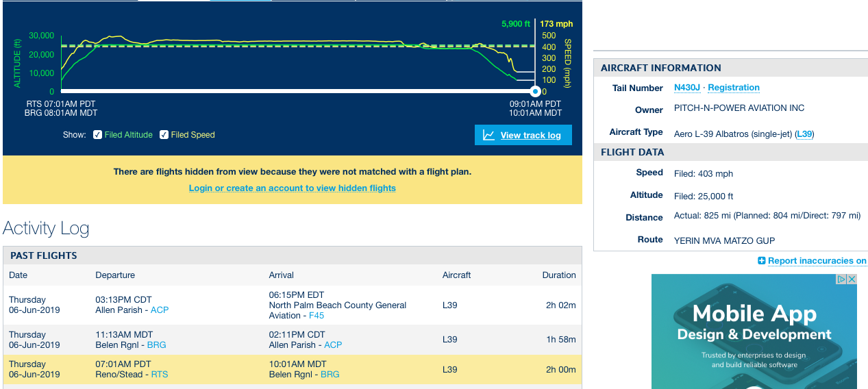
Task: Toggle the Filed Speed checkbox
Action: [x=164, y=135]
